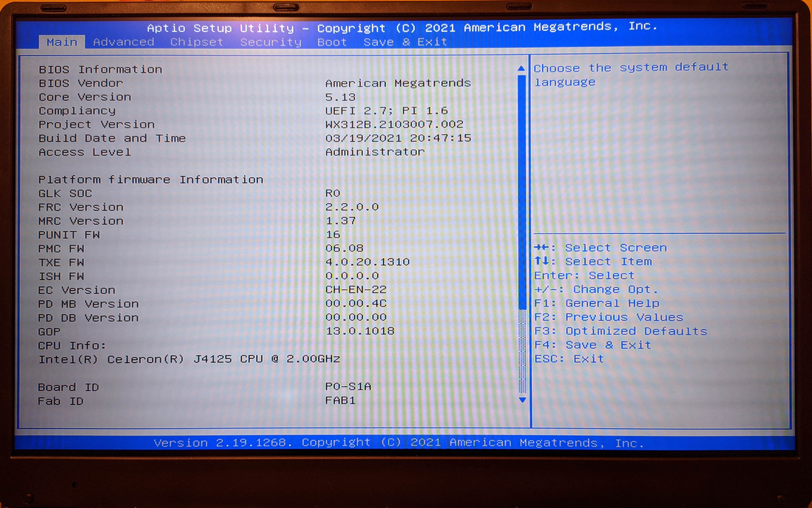
Task: Click the Aptio Setup Utility title text
Action: [402, 28]
